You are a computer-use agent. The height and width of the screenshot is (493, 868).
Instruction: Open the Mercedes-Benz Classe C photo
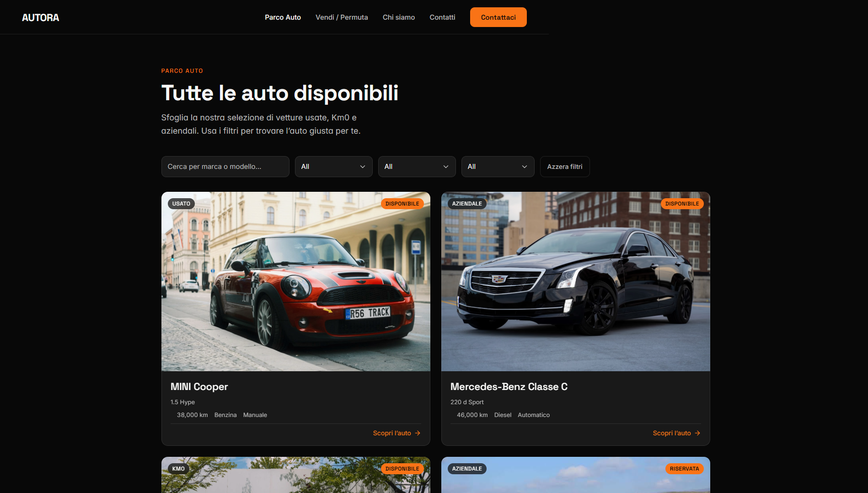pos(576,282)
